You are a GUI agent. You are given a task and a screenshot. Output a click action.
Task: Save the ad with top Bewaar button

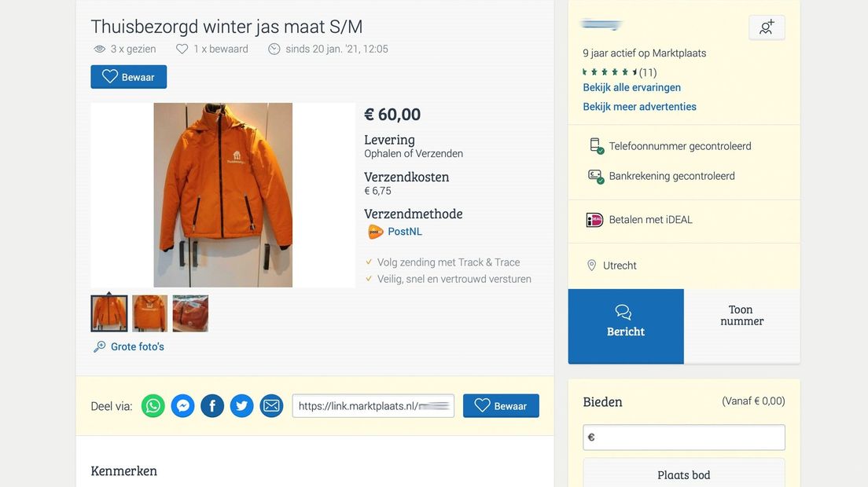(129, 77)
